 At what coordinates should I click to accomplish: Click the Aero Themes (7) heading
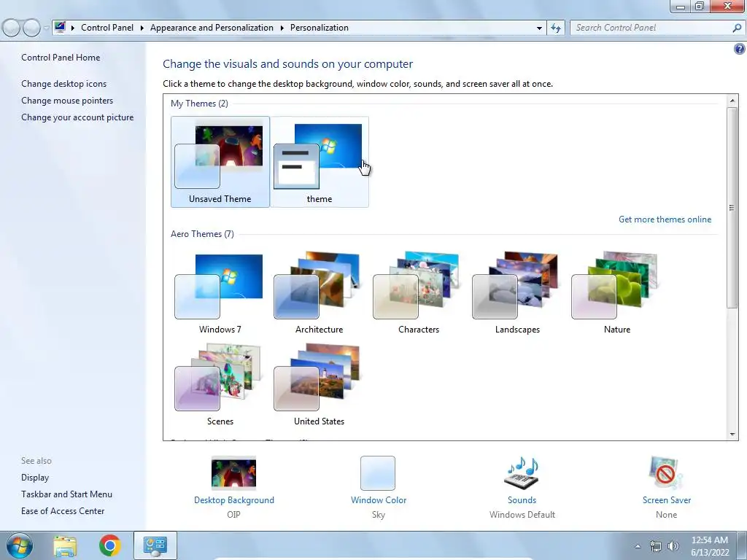(203, 234)
